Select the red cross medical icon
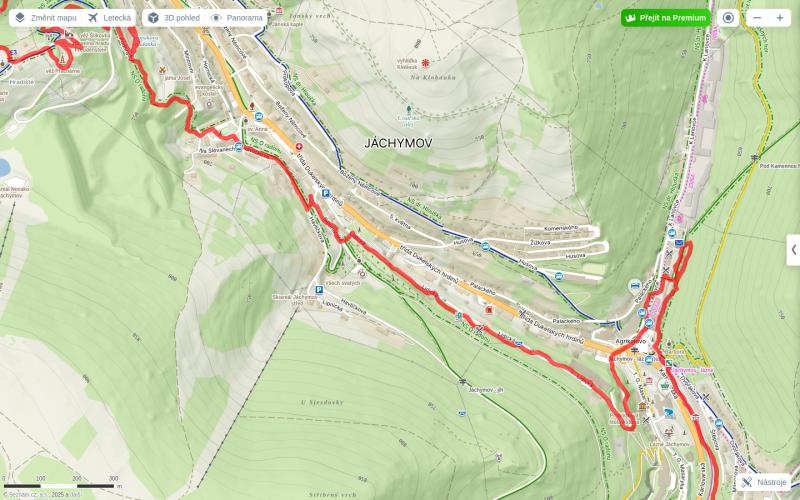Image resolution: width=800 pixels, height=500 pixels. [x=299, y=147]
